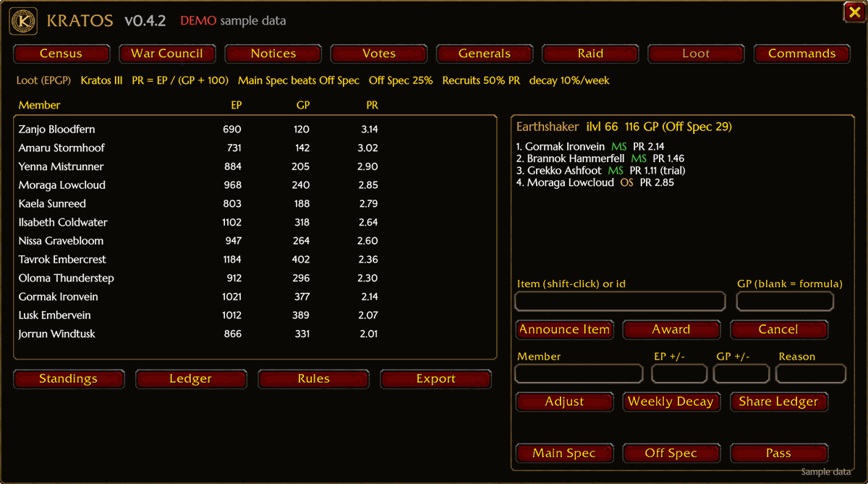View the loot Rules
The width and height of the screenshot is (868, 484).
313,379
